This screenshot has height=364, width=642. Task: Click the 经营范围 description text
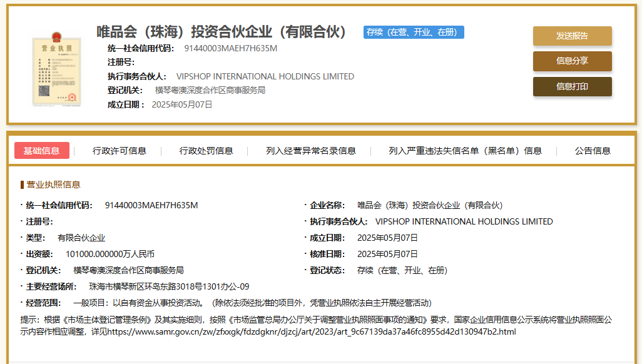253,303
